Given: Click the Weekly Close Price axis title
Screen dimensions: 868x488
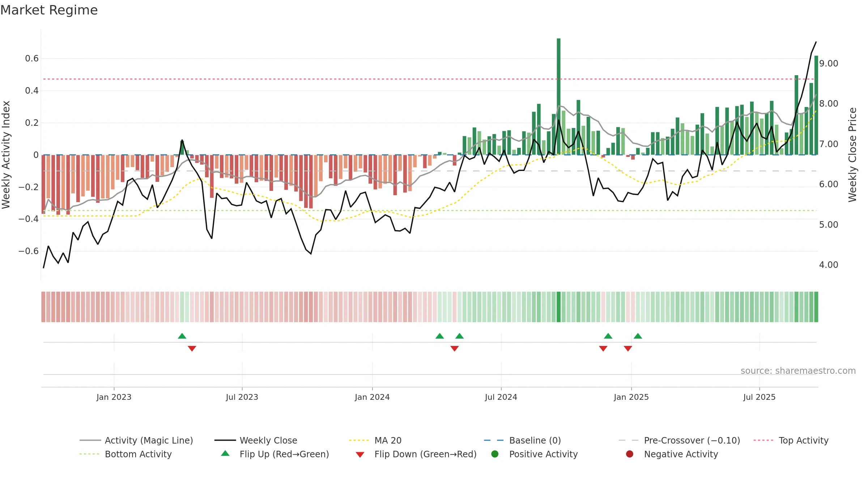Looking at the screenshot, I should click(852, 155).
